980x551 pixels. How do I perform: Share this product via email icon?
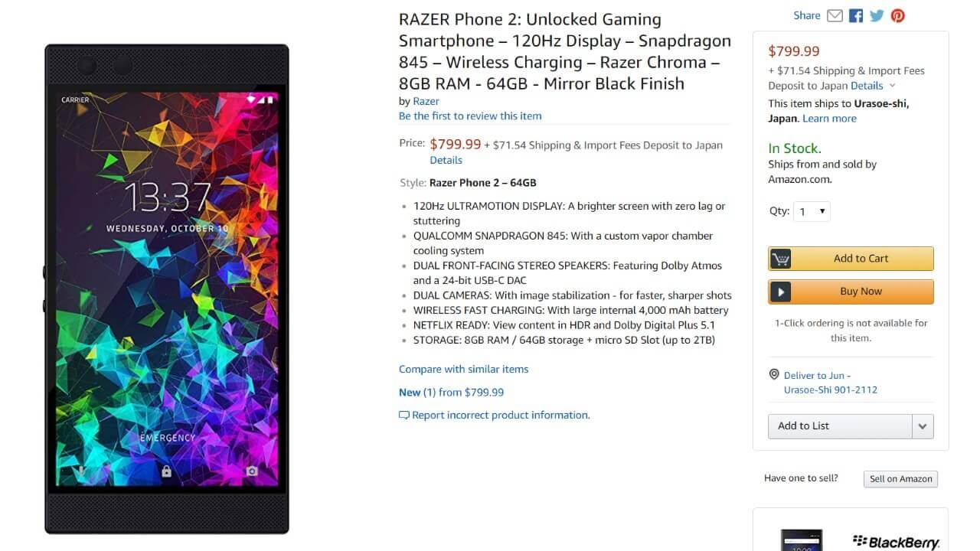pyautogui.click(x=835, y=15)
